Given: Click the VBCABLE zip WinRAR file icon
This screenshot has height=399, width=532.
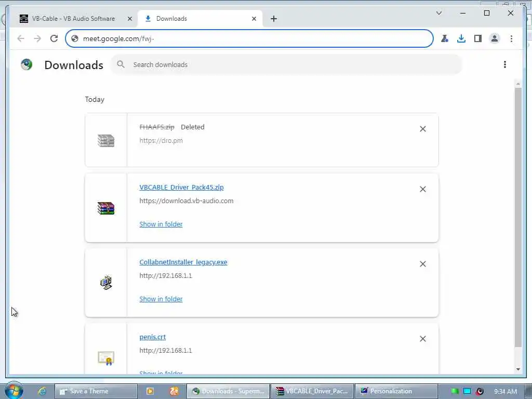Looking at the screenshot, I should click(x=106, y=208).
